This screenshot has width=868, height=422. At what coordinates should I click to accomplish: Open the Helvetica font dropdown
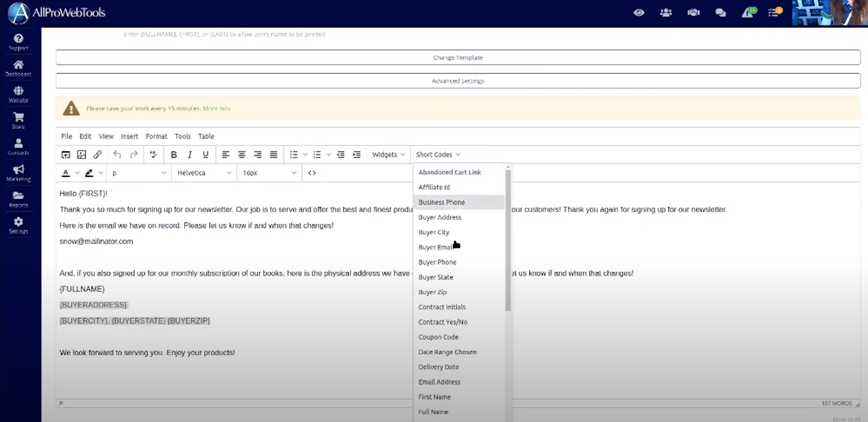pos(204,173)
